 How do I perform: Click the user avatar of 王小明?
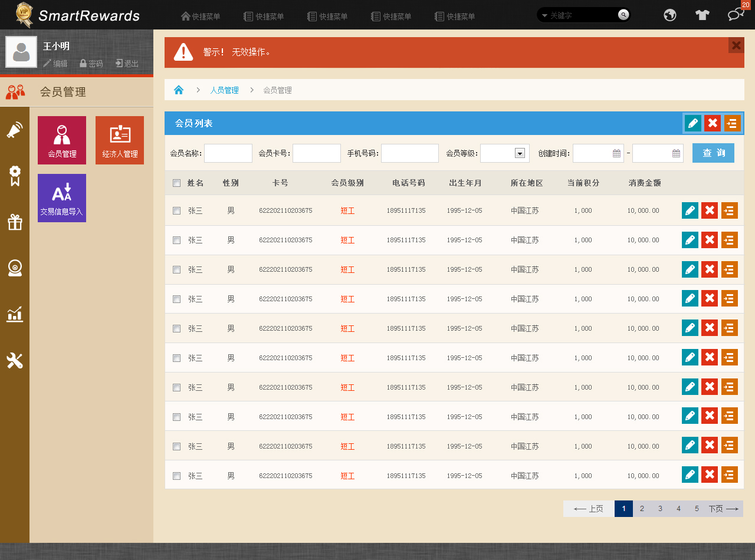[x=21, y=52]
